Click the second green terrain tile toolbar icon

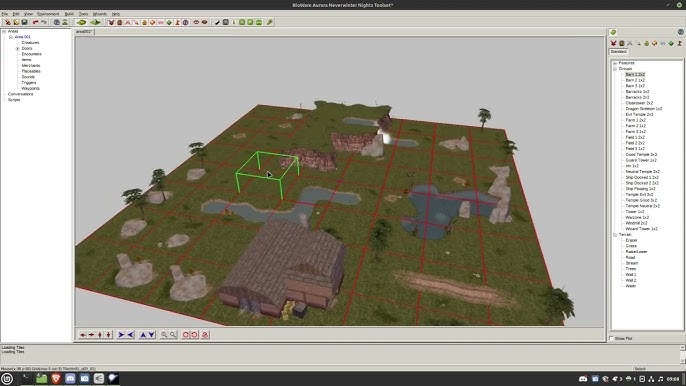[x=95, y=22]
